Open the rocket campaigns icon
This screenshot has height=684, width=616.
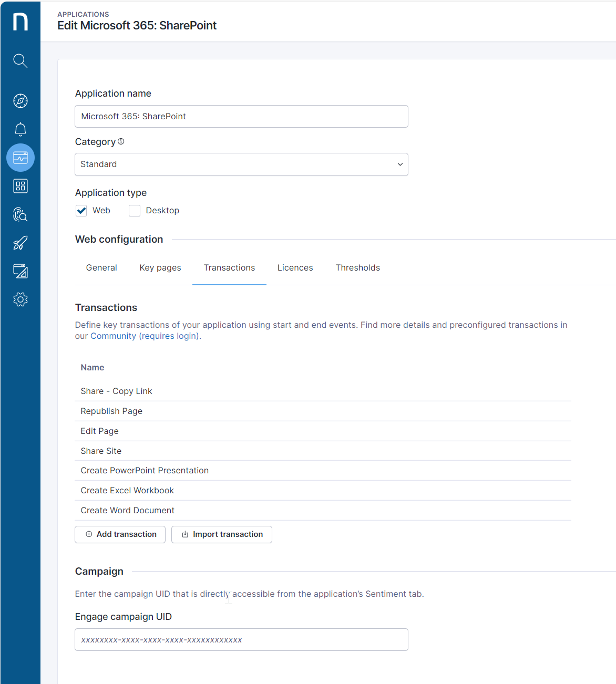20,243
